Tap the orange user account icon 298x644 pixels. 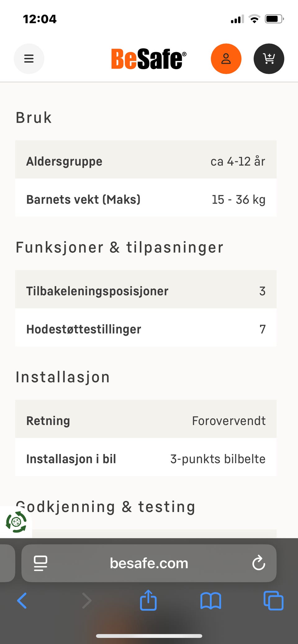226,59
